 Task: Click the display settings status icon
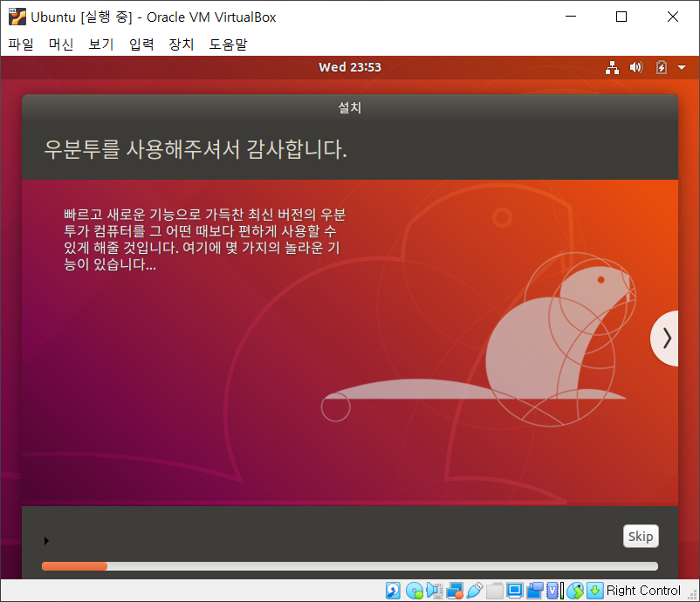[514, 591]
